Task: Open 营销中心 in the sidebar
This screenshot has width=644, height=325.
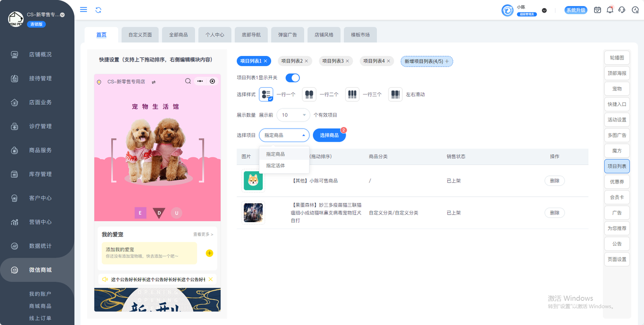Action: 40,222
